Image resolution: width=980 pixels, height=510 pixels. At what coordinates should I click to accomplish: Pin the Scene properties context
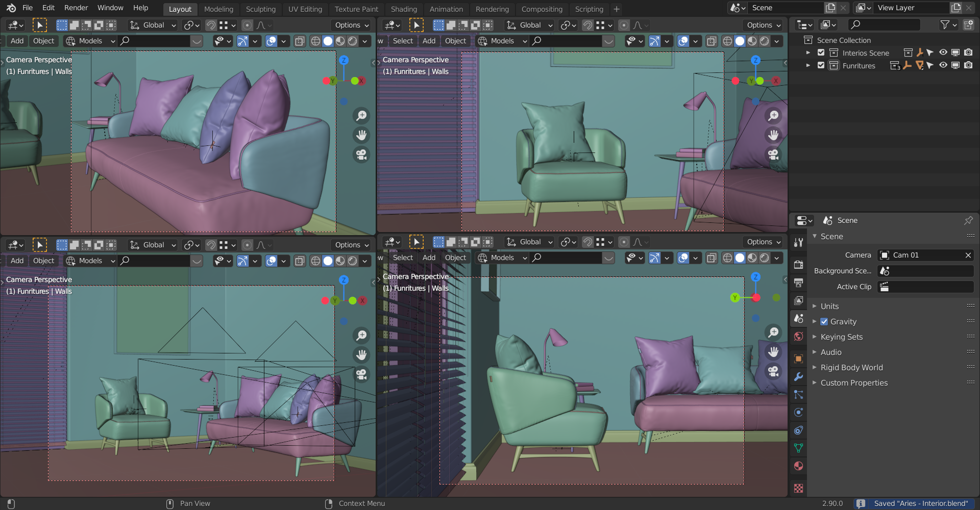[x=968, y=220]
